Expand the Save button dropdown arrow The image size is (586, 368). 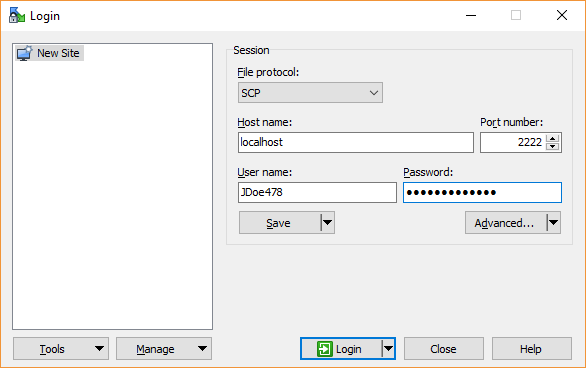(327, 223)
